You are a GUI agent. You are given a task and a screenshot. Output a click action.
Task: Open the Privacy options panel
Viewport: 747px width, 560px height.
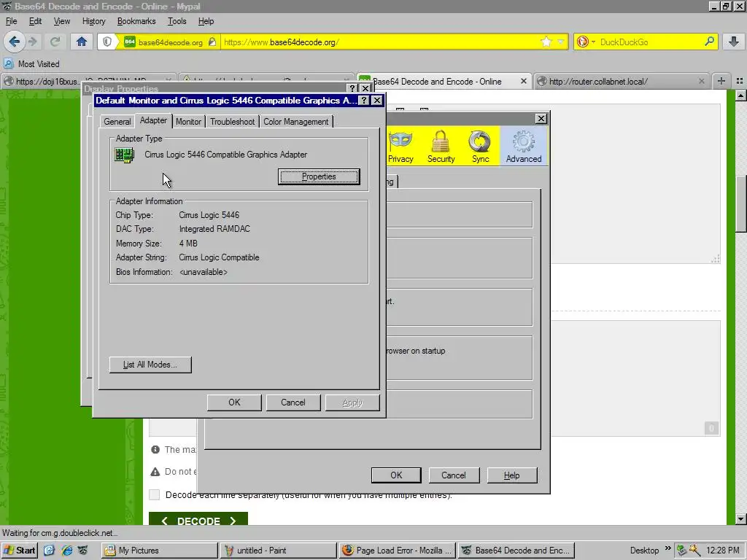point(400,147)
